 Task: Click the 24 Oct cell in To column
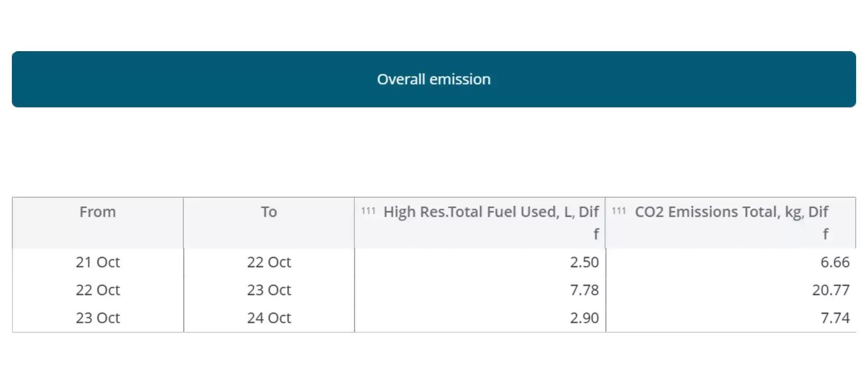pyautogui.click(x=269, y=318)
